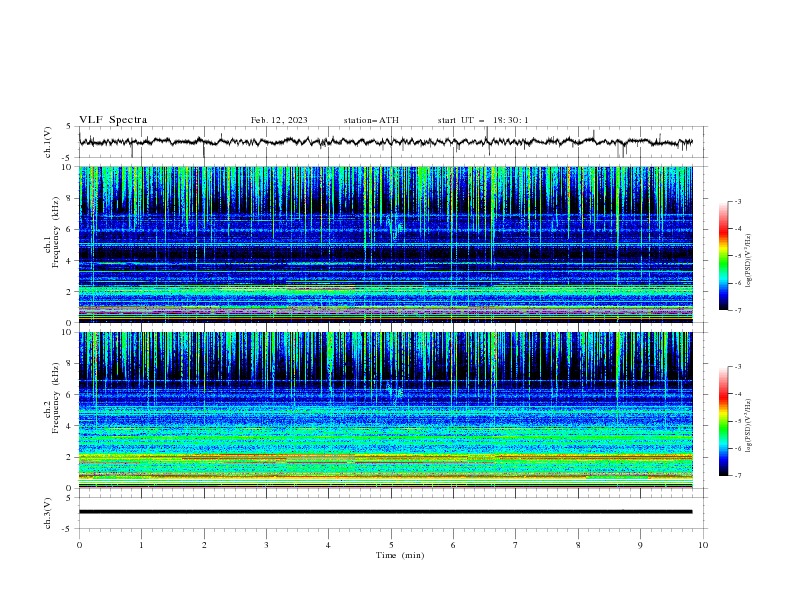The width and height of the screenshot is (792, 612).
Task: Click time axis tick label "10"
Action: 703,545
